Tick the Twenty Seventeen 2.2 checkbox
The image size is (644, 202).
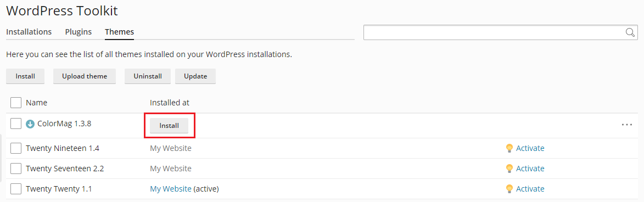(15, 169)
